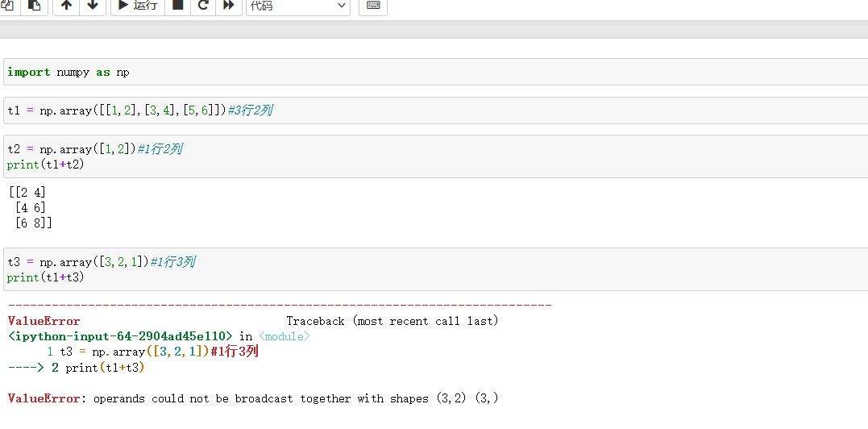Image resolution: width=868 pixels, height=429 pixels.
Task: Click the [[2 4] output row
Action: [x=27, y=192]
